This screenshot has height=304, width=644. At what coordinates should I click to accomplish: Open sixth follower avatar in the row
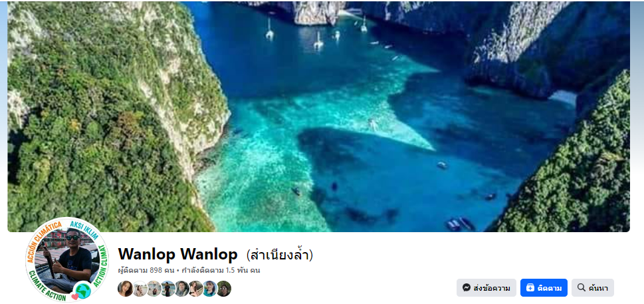click(x=196, y=289)
